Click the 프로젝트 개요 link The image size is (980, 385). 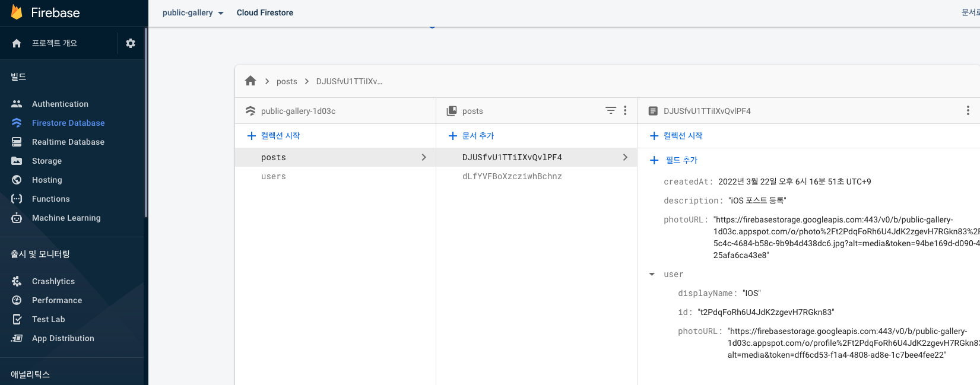[55, 43]
